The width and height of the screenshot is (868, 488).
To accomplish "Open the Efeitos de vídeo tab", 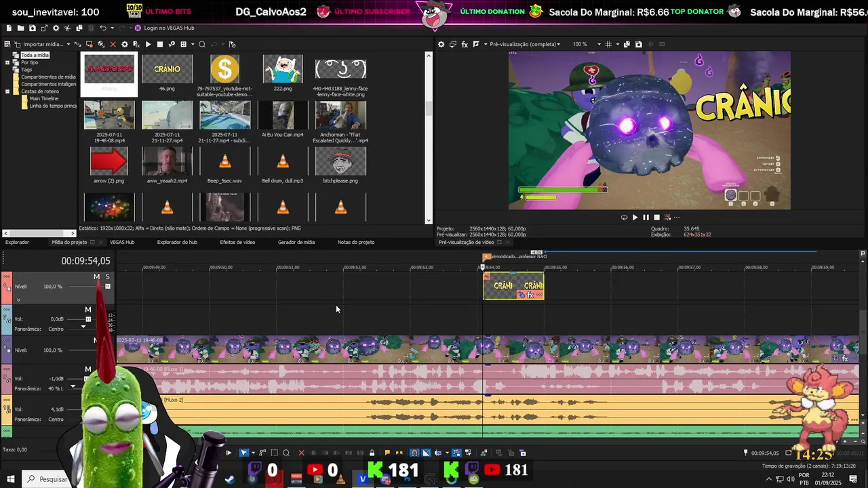I will pyautogui.click(x=237, y=242).
